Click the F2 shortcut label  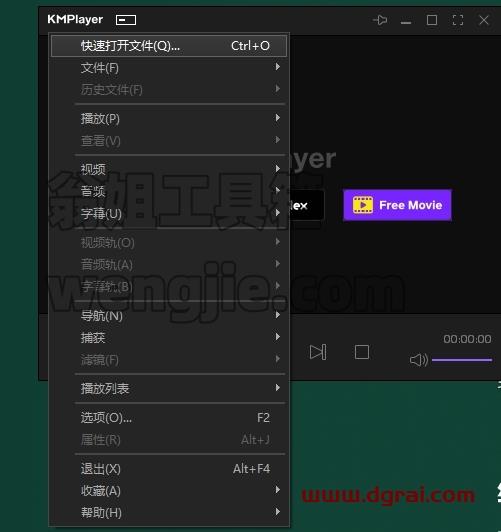pos(264,418)
